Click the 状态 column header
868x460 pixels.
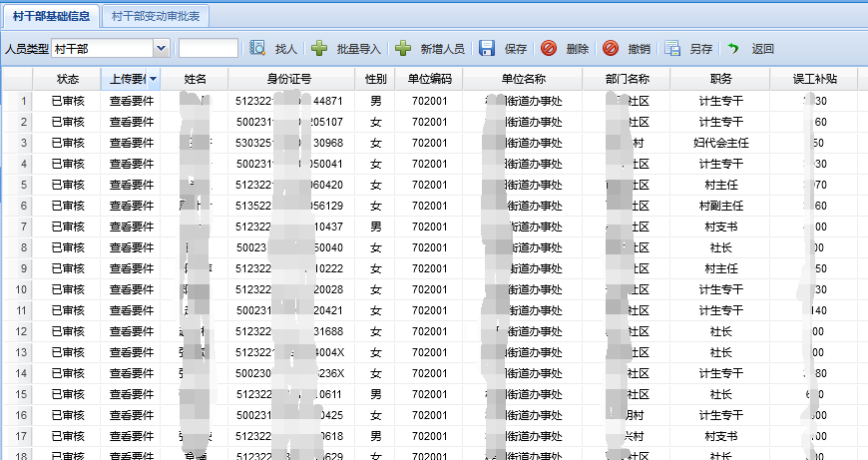(x=68, y=79)
